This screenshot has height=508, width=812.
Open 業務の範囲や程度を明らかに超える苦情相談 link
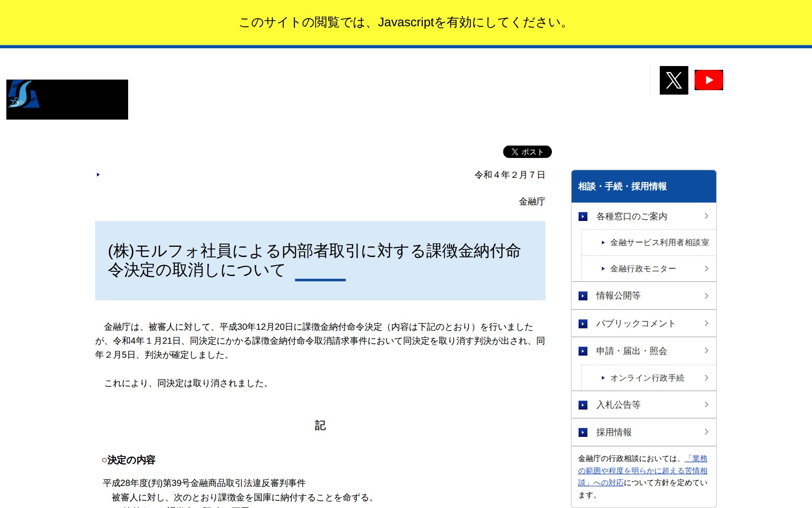[642, 471]
